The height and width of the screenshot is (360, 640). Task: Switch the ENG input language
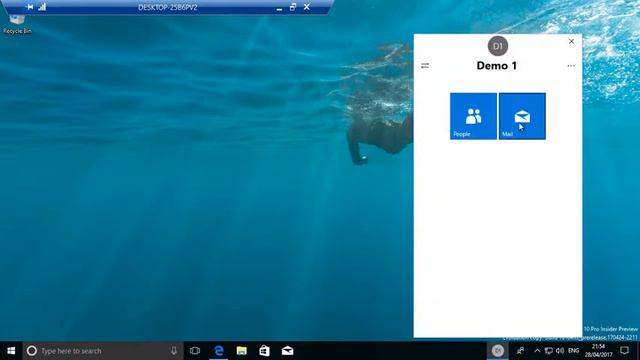point(573,351)
